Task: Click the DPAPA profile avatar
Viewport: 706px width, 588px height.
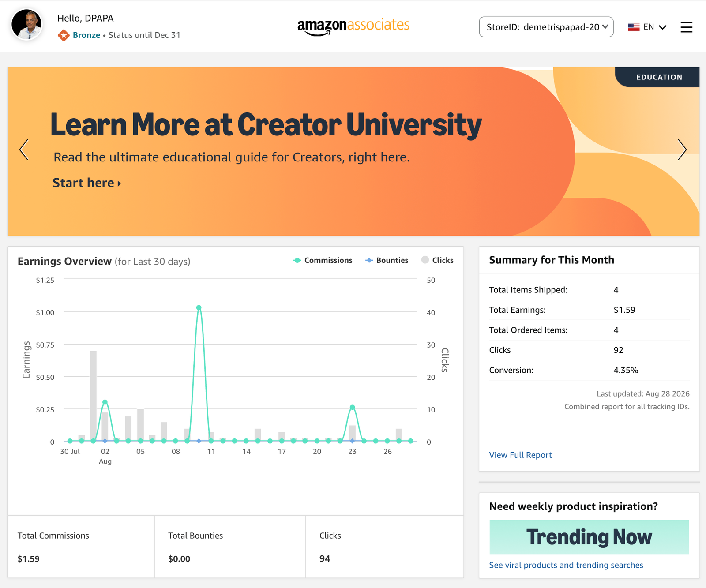Action: [26, 25]
